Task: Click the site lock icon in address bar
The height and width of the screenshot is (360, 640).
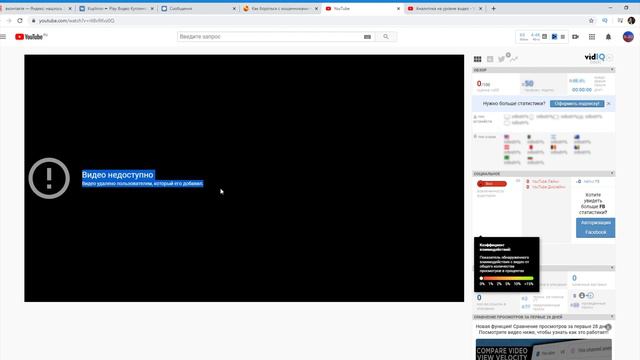Action: 34,20
